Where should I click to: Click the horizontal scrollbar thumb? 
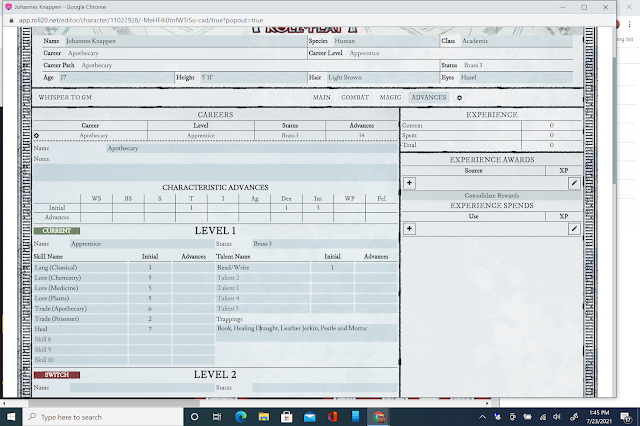click(114, 403)
